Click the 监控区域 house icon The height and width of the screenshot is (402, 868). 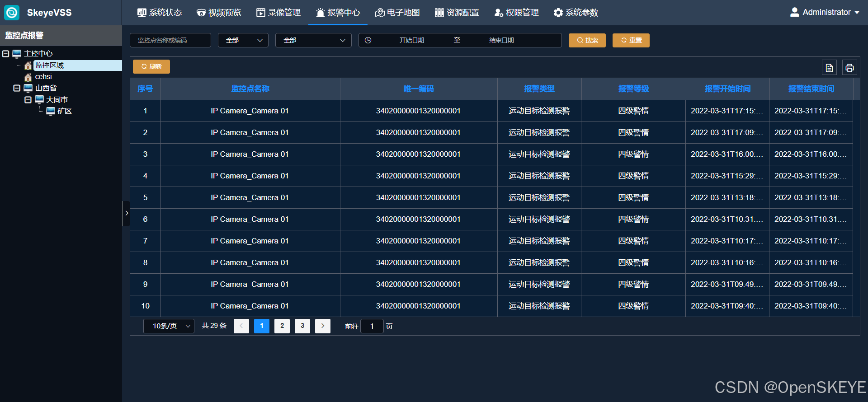tap(28, 65)
